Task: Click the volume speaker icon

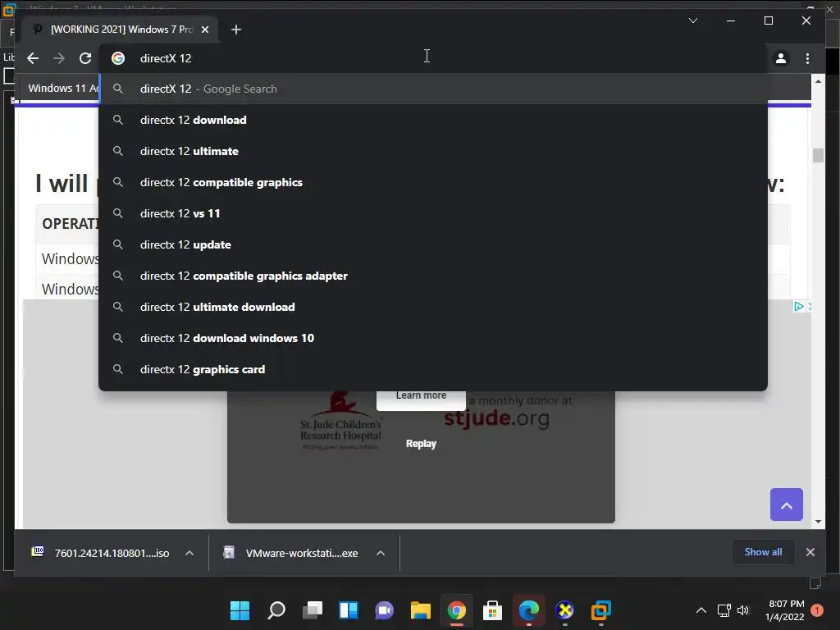Action: pyautogui.click(x=743, y=610)
